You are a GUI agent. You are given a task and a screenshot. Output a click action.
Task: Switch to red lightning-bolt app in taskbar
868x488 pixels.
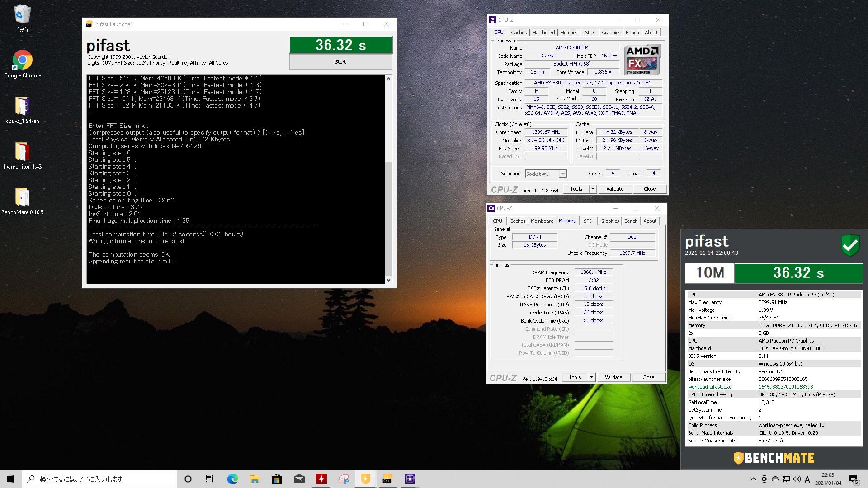tap(321, 479)
